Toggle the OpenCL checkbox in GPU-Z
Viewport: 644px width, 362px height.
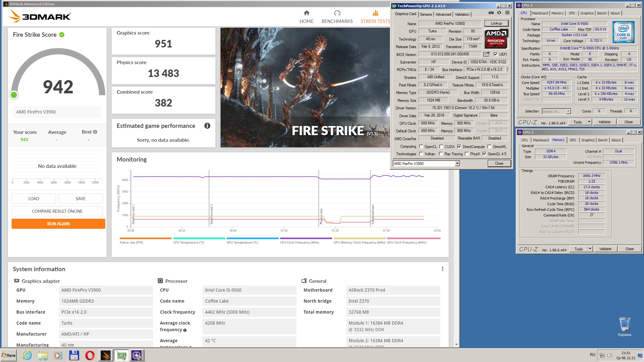pyautogui.click(x=421, y=146)
